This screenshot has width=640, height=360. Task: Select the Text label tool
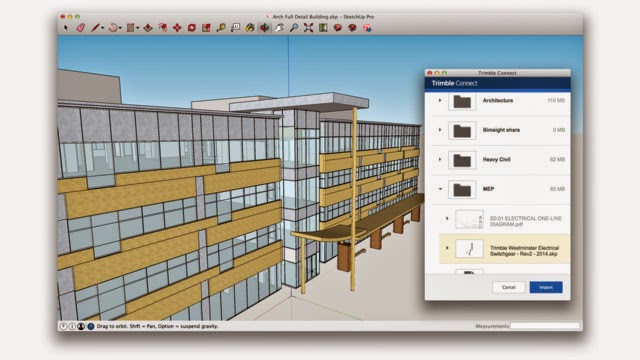[236, 28]
